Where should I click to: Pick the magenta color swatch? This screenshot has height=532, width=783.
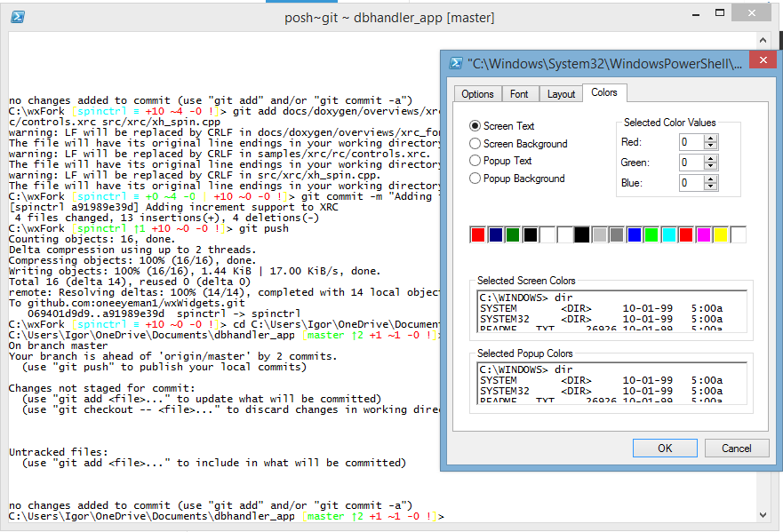click(703, 234)
